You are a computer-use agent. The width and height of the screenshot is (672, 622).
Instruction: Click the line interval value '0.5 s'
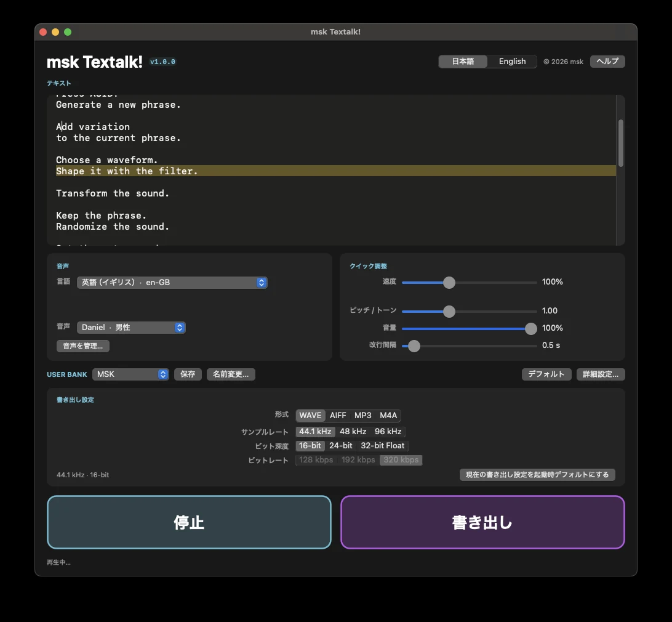pos(551,345)
